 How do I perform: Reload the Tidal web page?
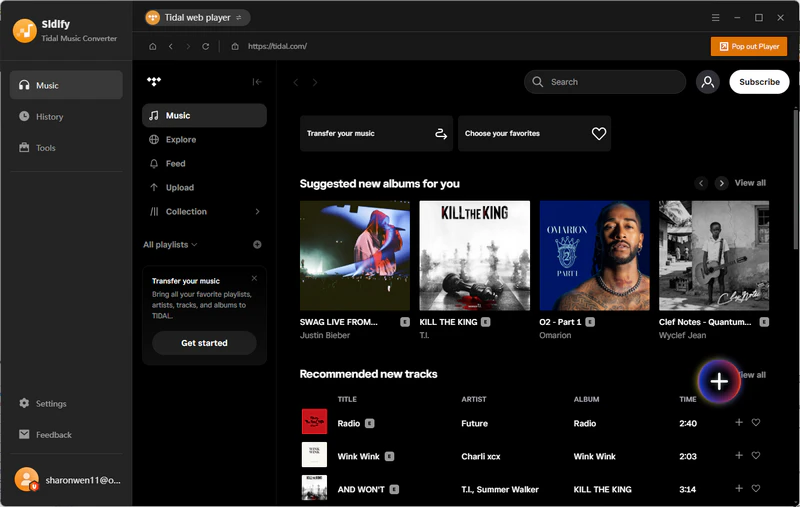pyautogui.click(x=205, y=46)
